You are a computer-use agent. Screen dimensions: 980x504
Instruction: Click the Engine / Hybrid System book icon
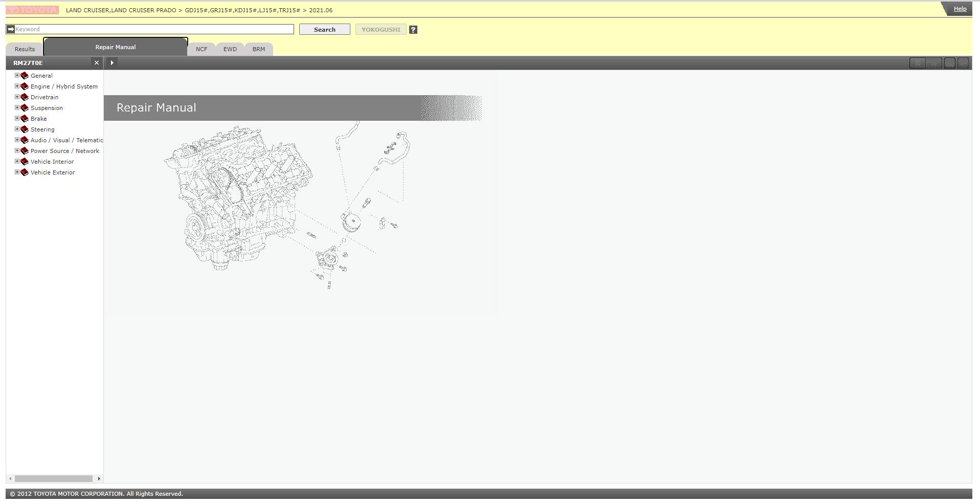25,86
